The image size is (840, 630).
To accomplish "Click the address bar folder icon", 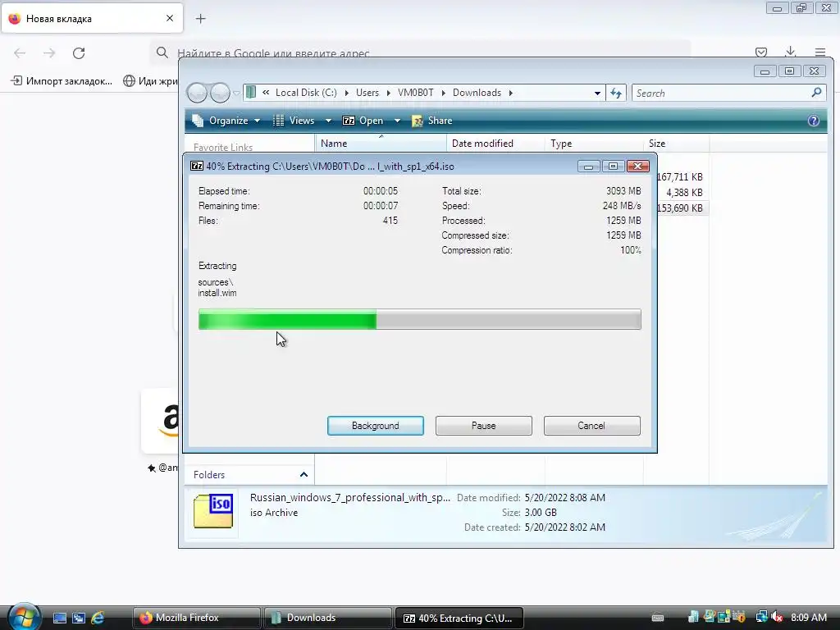I will pos(251,92).
